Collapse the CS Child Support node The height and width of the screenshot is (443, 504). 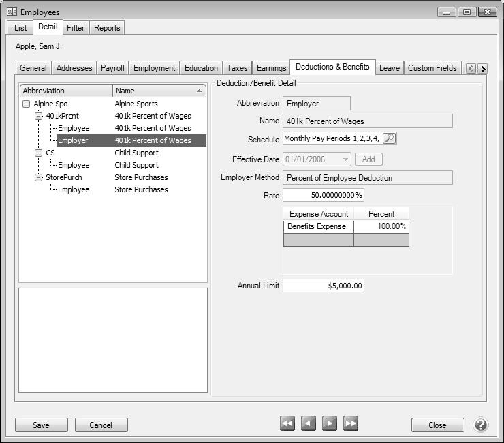(x=39, y=153)
